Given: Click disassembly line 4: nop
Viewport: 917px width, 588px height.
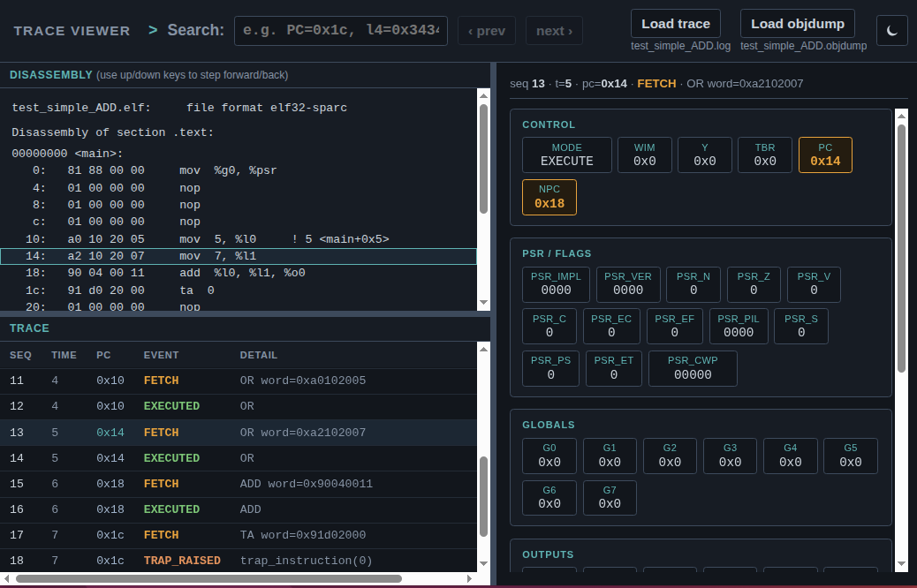Looking at the screenshot, I should 239,188.
